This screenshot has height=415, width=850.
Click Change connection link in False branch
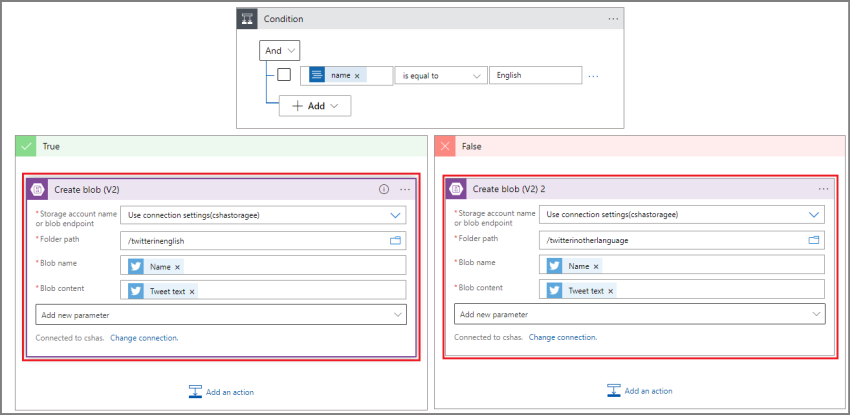563,337
